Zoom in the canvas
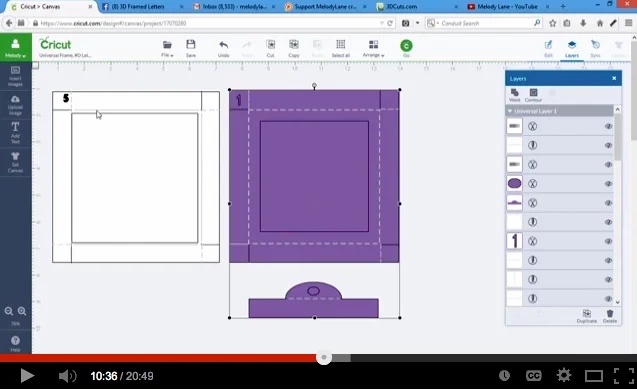Viewport: 637px width, 390px height. [22, 311]
